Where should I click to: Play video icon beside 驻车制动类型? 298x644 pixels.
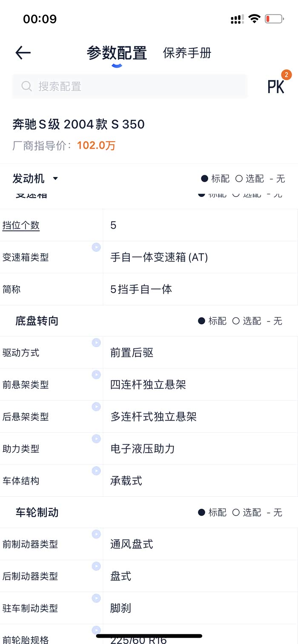pyautogui.click(x=96, y=598)
